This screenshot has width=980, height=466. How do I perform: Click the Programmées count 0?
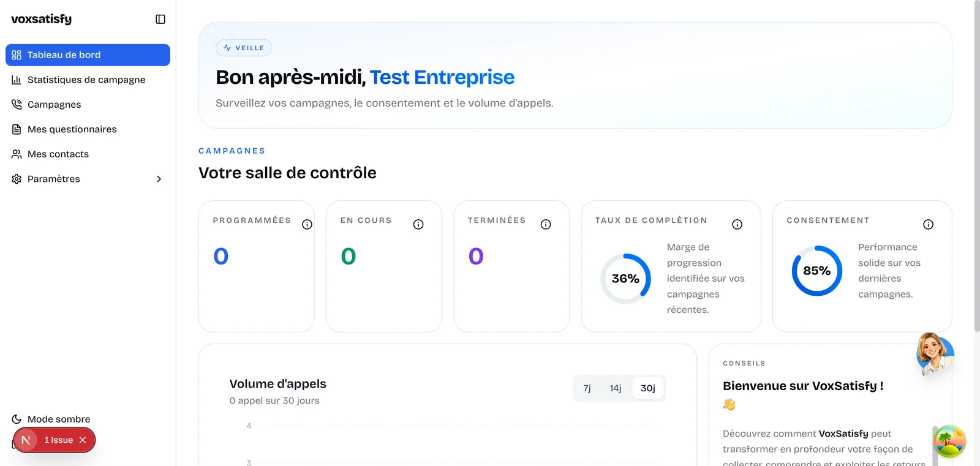tap(221, 256)
